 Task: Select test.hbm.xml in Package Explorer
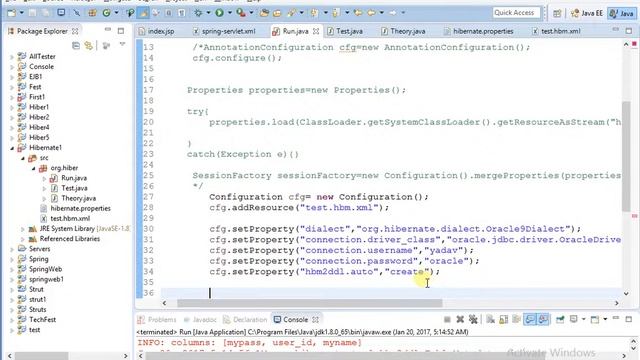click(70, 219)
